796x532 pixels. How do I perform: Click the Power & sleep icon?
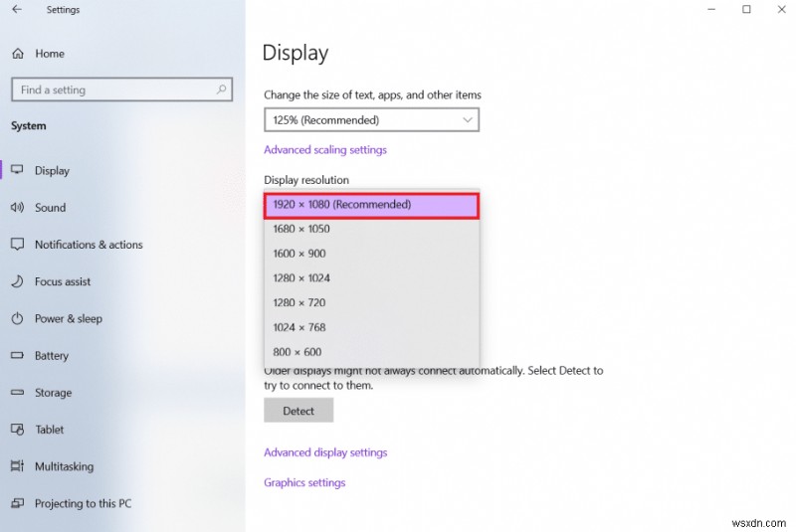click(17, 318)
